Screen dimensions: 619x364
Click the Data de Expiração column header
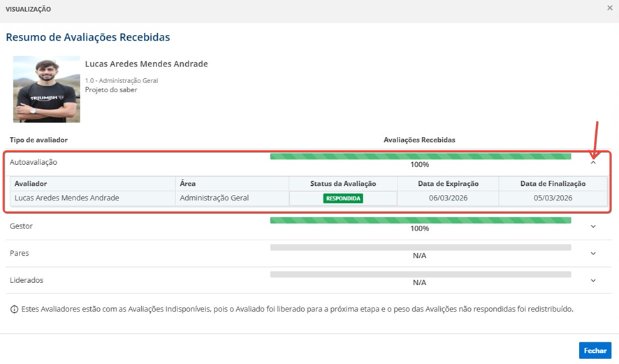tap(448, 184)
